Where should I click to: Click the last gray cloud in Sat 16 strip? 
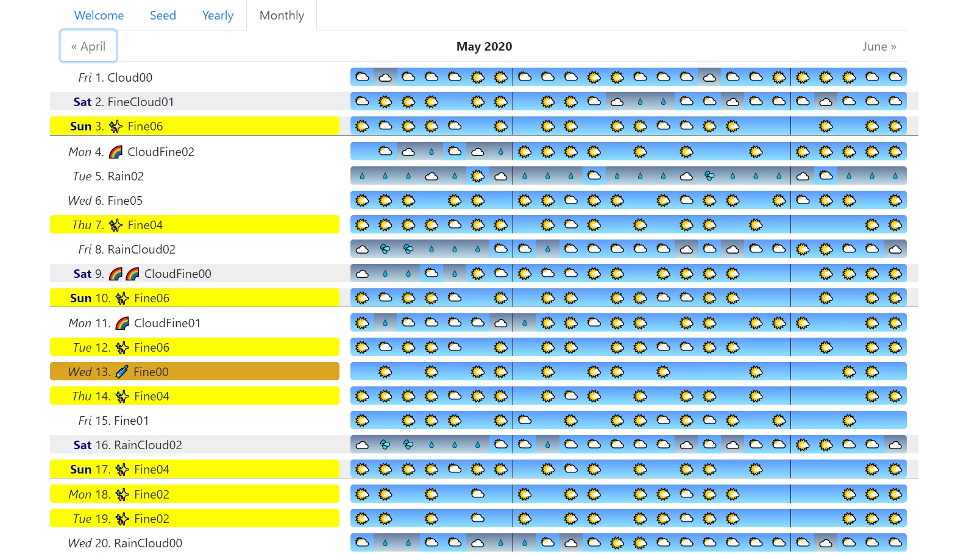(895, 445)
